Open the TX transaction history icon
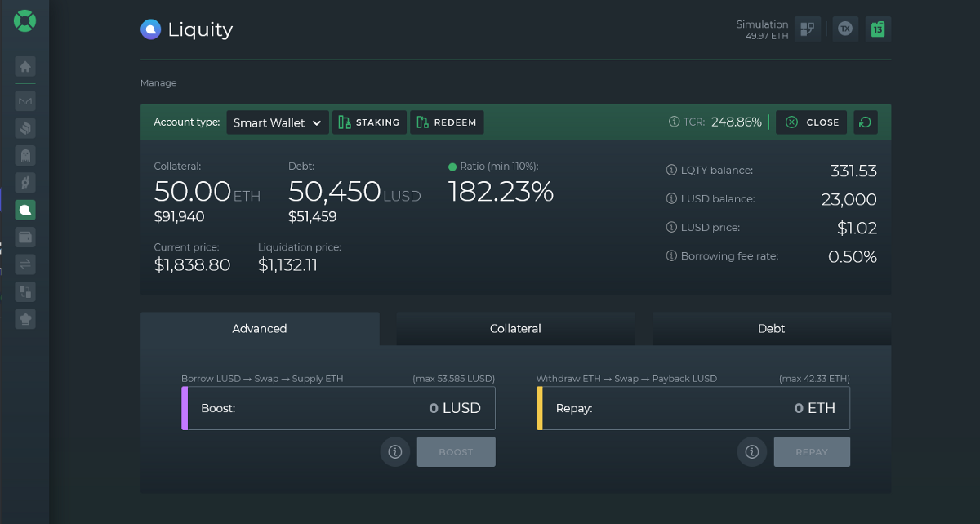This screenshot has height=524, width=980. [845, 29]
